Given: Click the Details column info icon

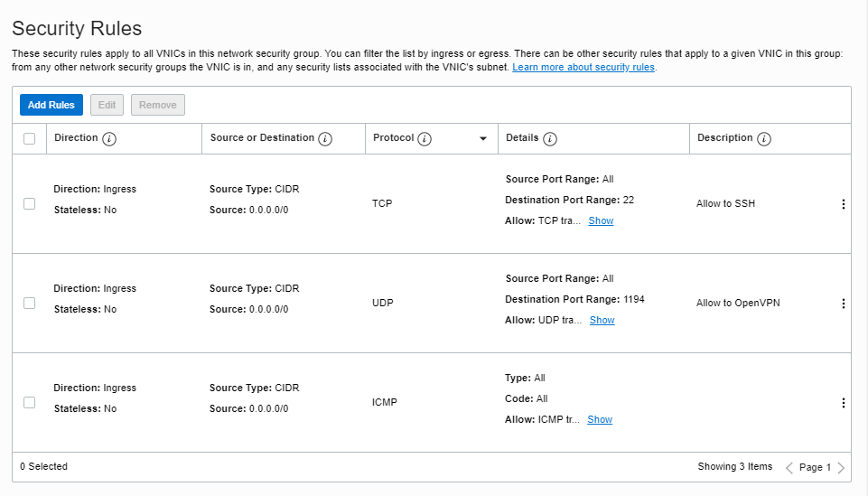Looking at the screenshot, I should 549,139.
